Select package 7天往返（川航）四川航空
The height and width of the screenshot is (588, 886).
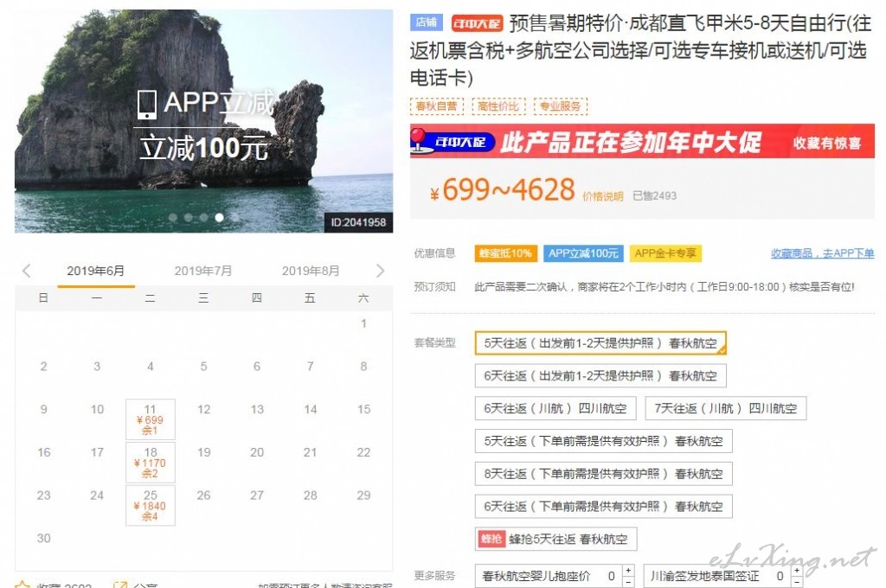(726, 408)
